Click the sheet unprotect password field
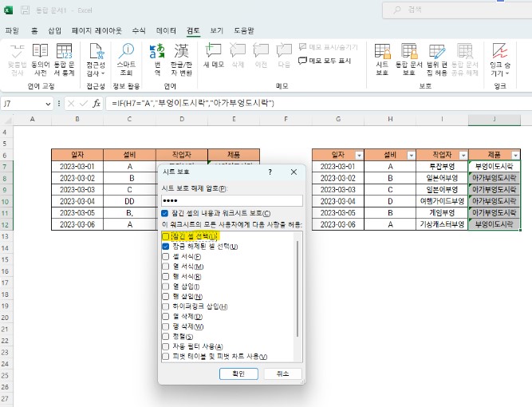This screenshot has width=532, height=407. tap(232, 200)
